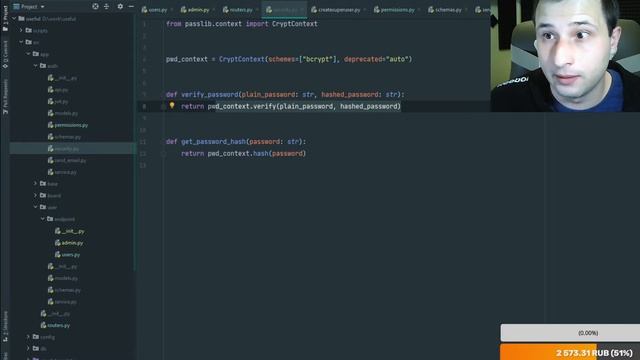
Task: Expand the db folder
Action: [28, 349]
